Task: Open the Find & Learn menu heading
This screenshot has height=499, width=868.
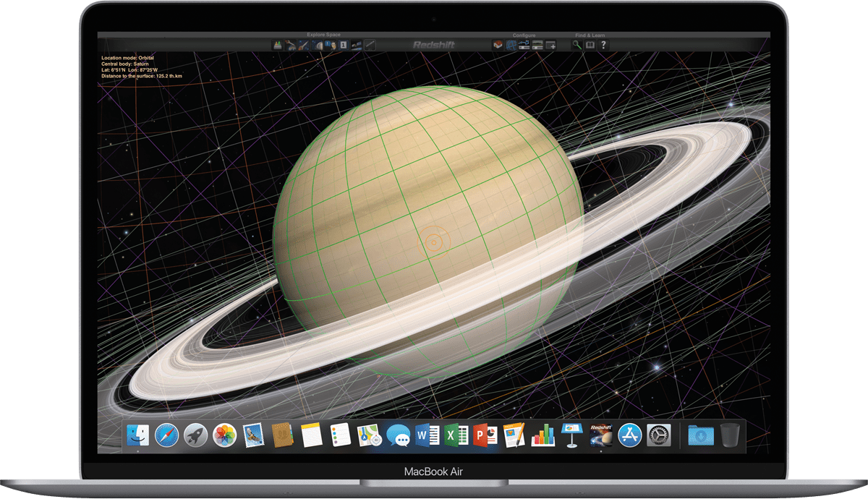Action: pos(590,35)
